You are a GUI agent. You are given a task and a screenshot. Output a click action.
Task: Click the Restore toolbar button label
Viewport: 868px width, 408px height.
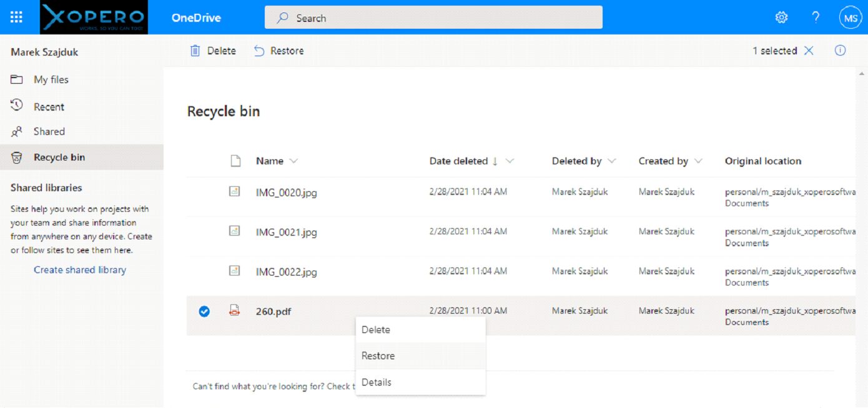(x=287, y=51)
